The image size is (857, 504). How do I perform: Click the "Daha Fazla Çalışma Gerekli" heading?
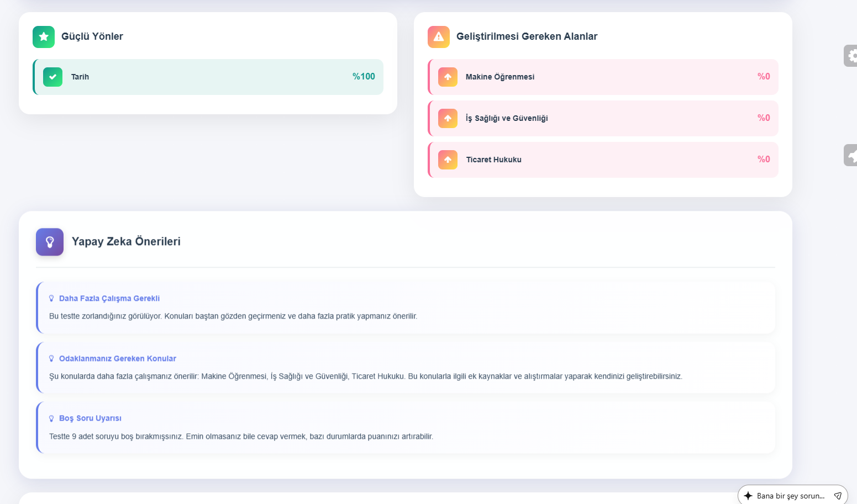[x=109, y=299]
